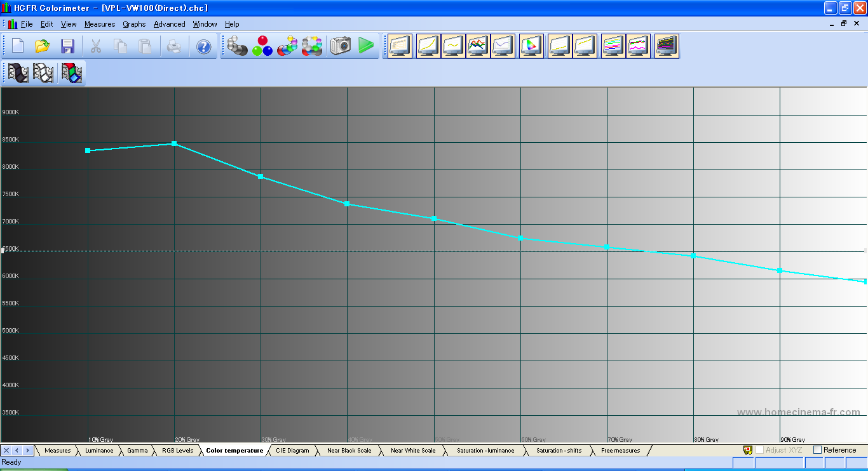Open the Advanced menu
Viewport: 868px width, 471px height.
pos(170,24)
